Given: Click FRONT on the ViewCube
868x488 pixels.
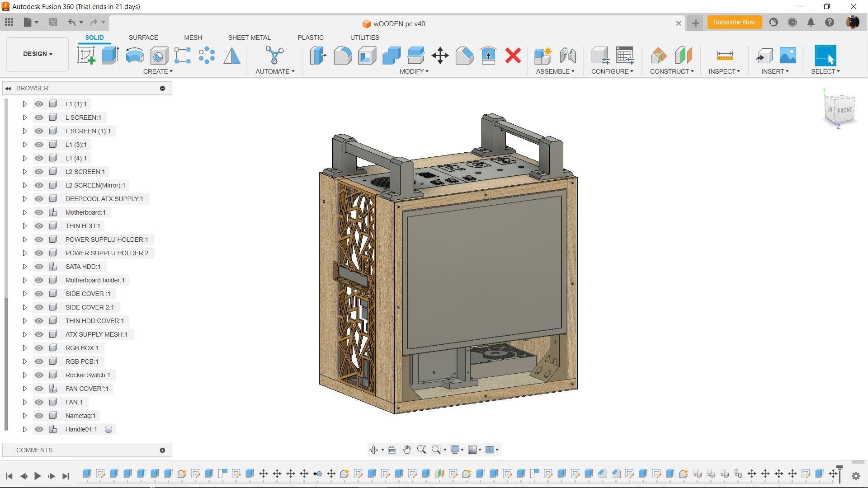Looking at the screenshot, I should pos(844,109).
